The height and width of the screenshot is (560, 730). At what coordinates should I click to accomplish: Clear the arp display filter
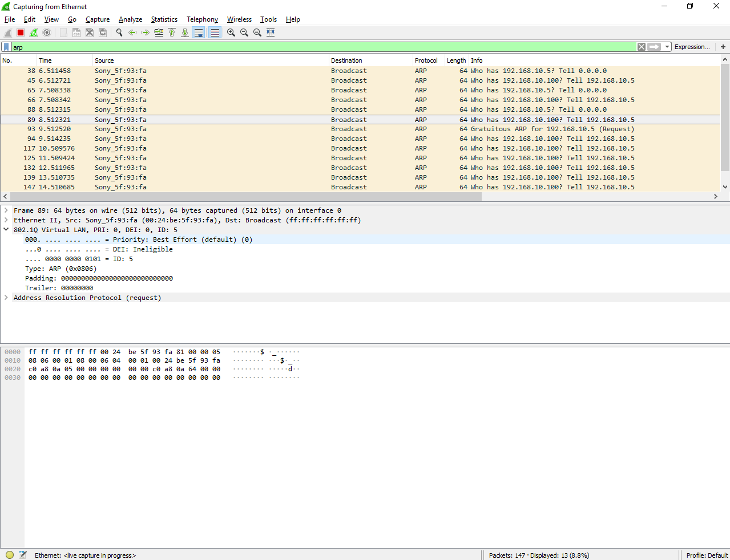click(642, 47)
